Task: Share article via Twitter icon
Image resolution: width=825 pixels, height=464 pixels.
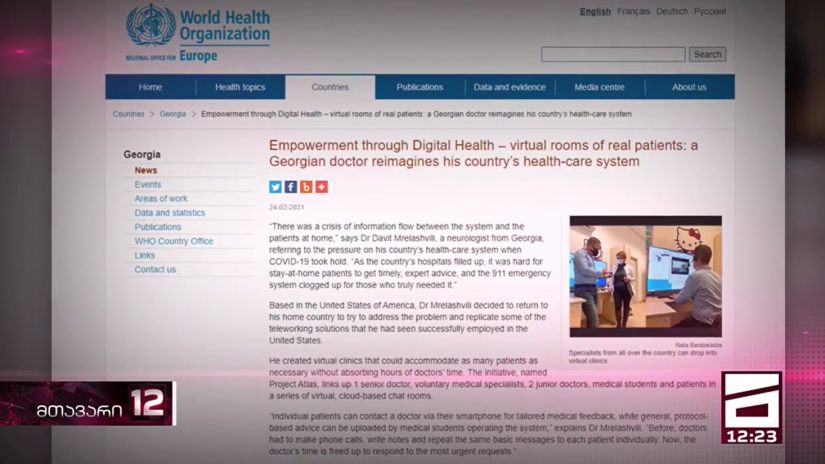Action: [275, 187]
